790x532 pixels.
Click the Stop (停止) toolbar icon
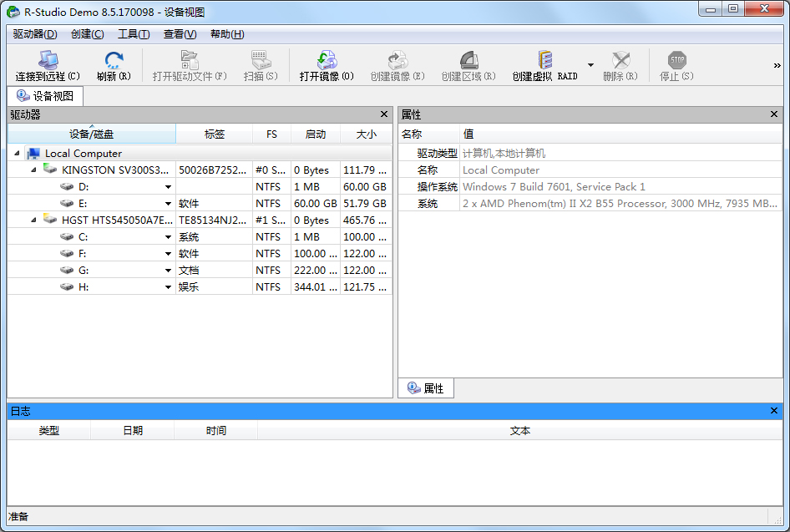pyautogui.click(x=677, y=60)
